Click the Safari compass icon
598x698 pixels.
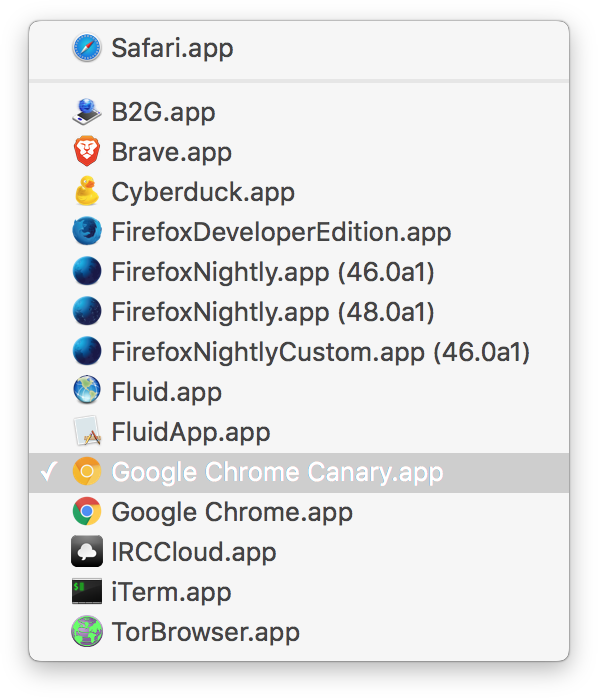[x=87, y=48]
